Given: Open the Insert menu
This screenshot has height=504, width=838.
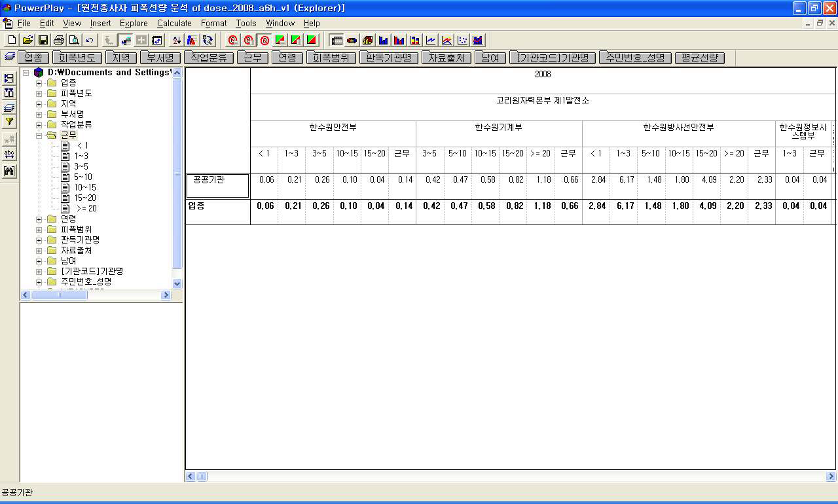Looking at the screenshot, I should click(101, 23).
